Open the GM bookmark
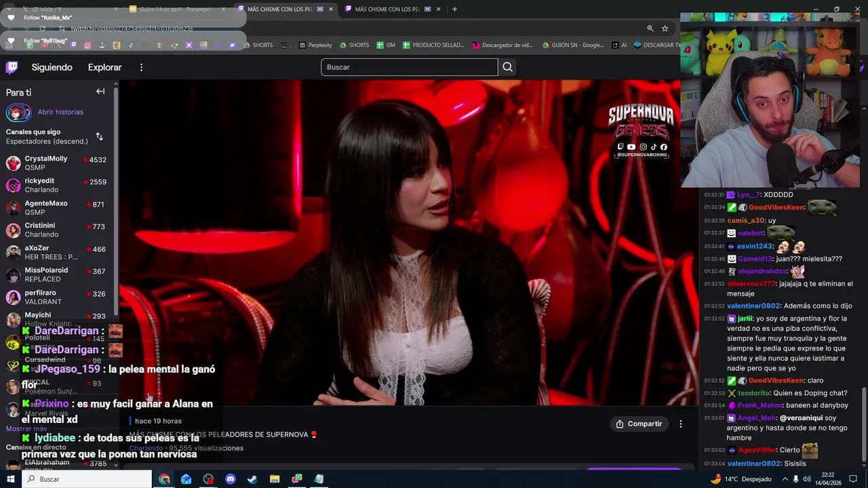 point(385,45)
